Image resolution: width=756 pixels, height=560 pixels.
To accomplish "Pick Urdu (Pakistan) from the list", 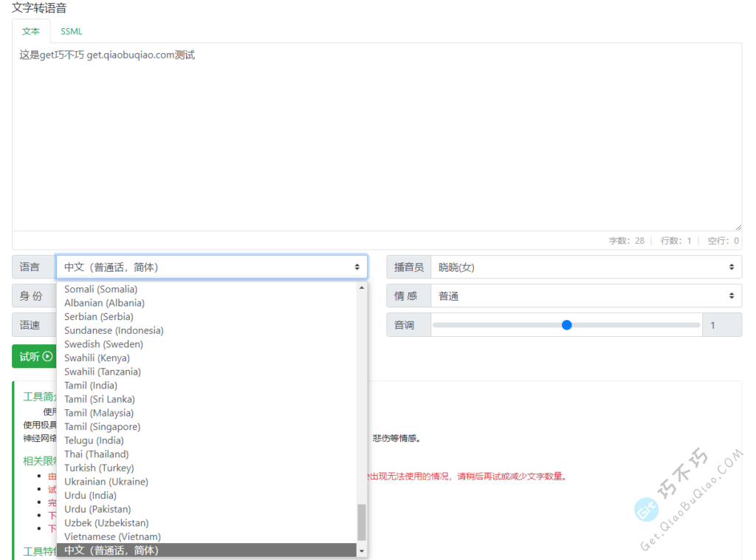I will click(x=97, y=509).
